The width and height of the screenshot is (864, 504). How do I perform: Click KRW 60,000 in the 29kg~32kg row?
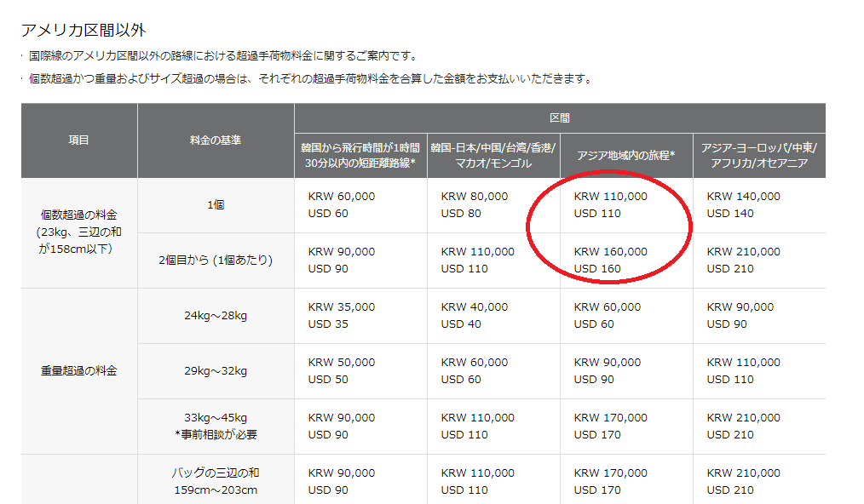tap(474, 363)
